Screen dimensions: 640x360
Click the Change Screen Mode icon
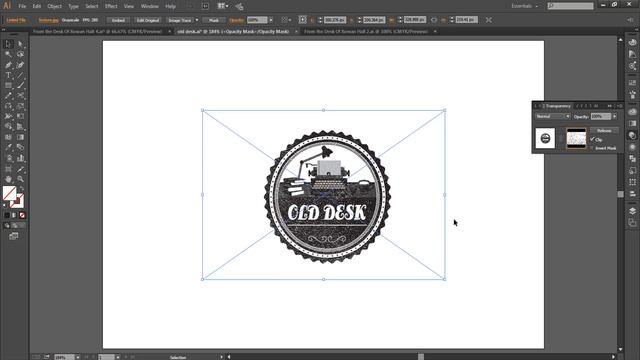(x=14, y=236)
